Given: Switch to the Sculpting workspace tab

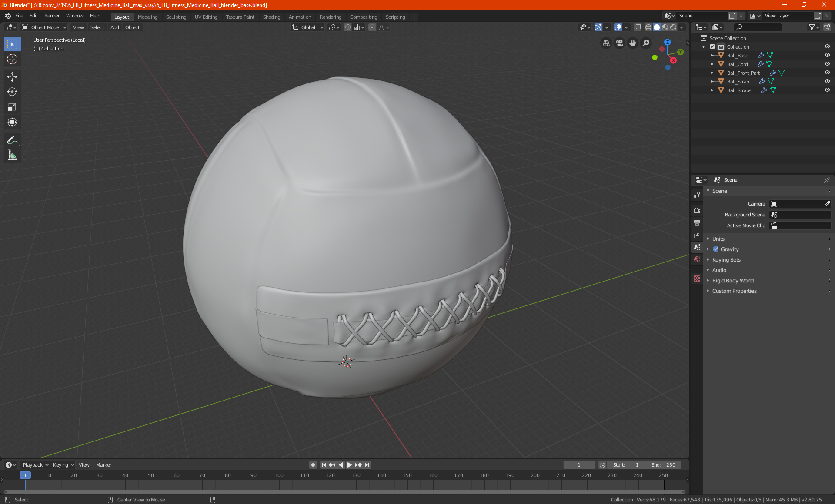Looking at the screenshot, I should [176, 17].
